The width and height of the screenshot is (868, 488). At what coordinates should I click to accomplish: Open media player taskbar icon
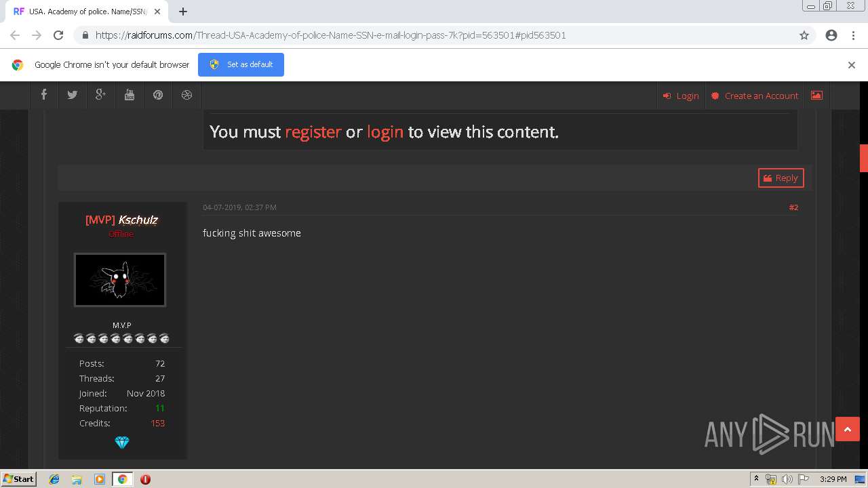(100, 479)
